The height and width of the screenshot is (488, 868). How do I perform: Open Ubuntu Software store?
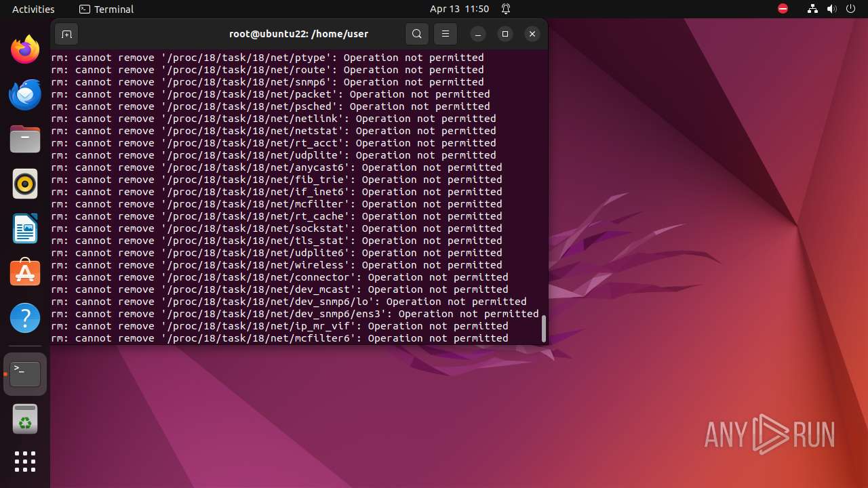[x=25, y=274]
